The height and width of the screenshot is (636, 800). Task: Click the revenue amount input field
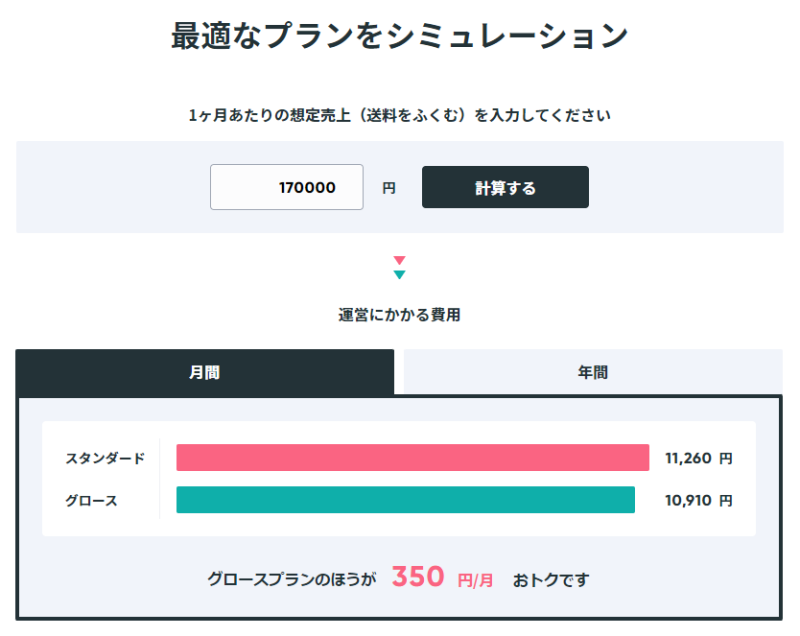(x=287, y=187)
